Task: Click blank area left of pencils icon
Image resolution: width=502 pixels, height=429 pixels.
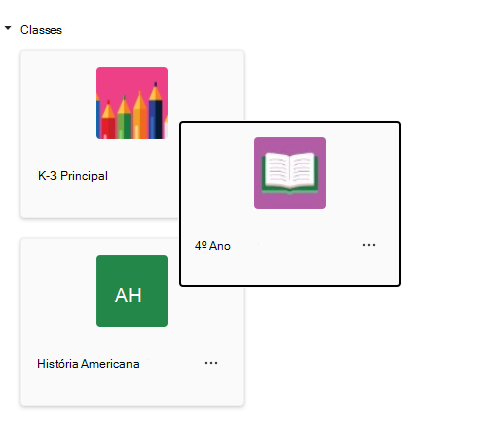Action: (x=58, y=103)
